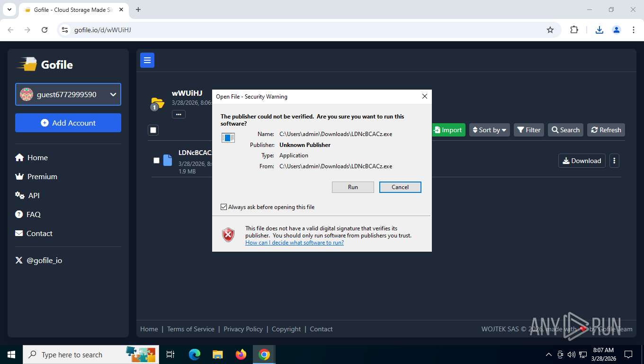Open FAQ in the sidebar
Image resolution: width=644 pixels, height=364 pixels.
[28, 214]
